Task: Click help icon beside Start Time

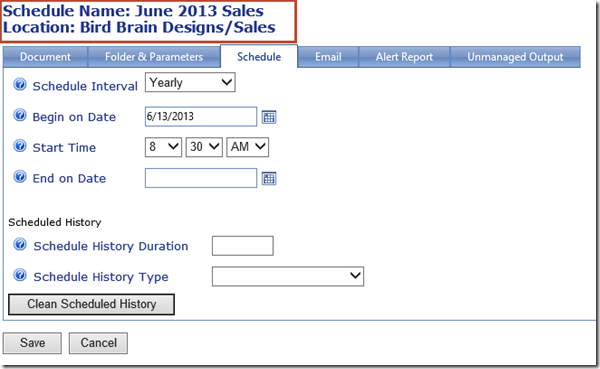Action: (x=20, y=146)
